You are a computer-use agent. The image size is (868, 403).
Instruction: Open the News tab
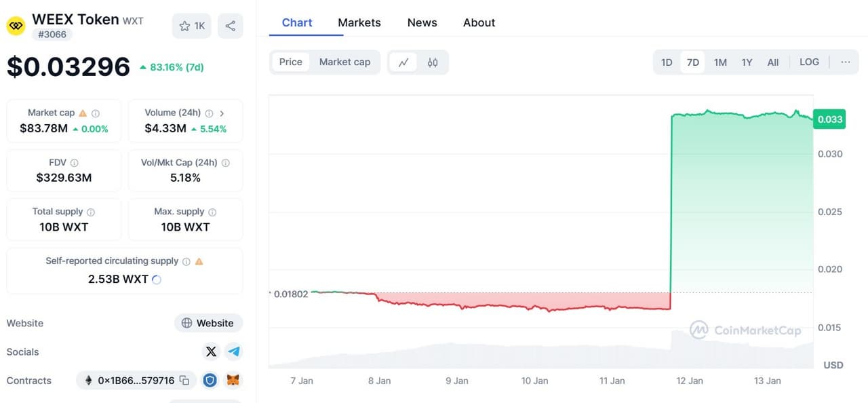click(x=422, y=22)
